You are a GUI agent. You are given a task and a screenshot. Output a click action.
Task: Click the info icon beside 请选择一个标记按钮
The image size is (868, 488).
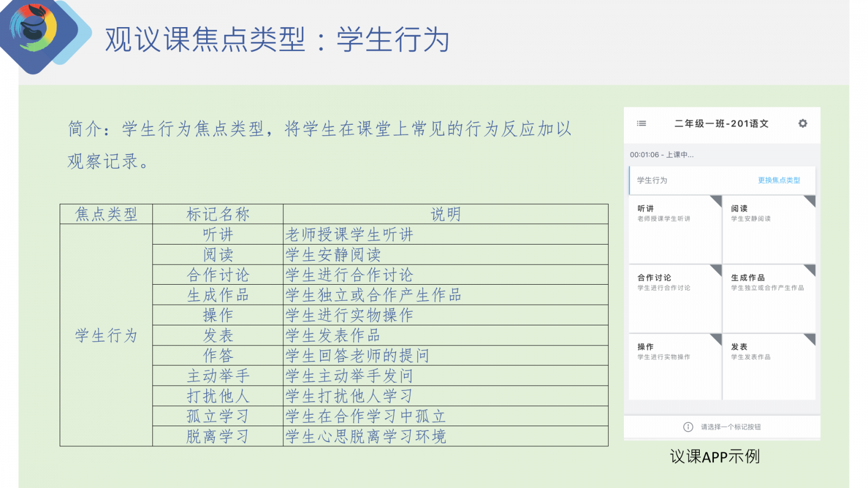point(688,427)
